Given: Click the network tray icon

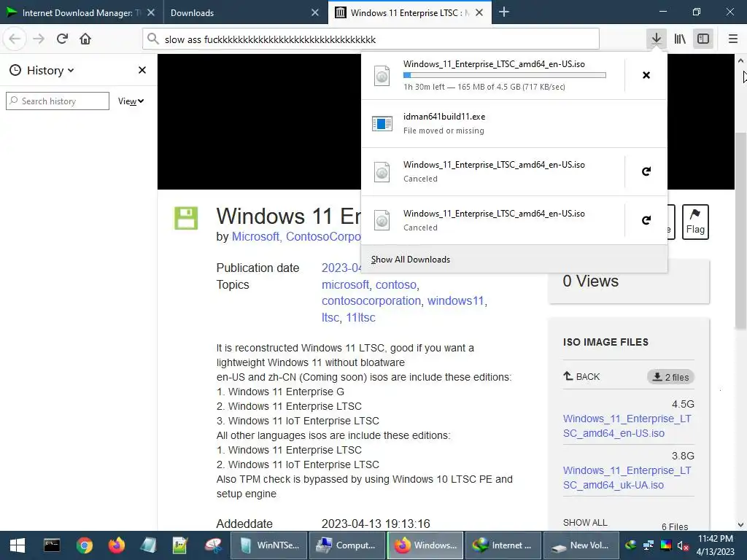Looking at the screenshot, I should [648, 545].
